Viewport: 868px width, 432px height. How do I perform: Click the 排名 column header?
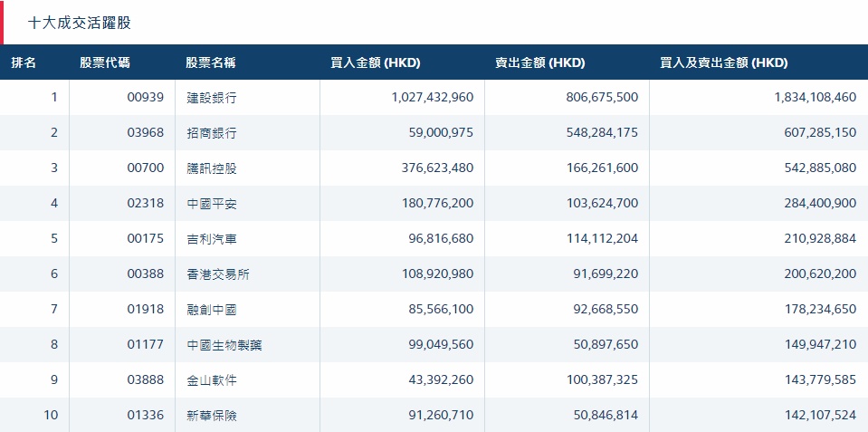point(24,62)
